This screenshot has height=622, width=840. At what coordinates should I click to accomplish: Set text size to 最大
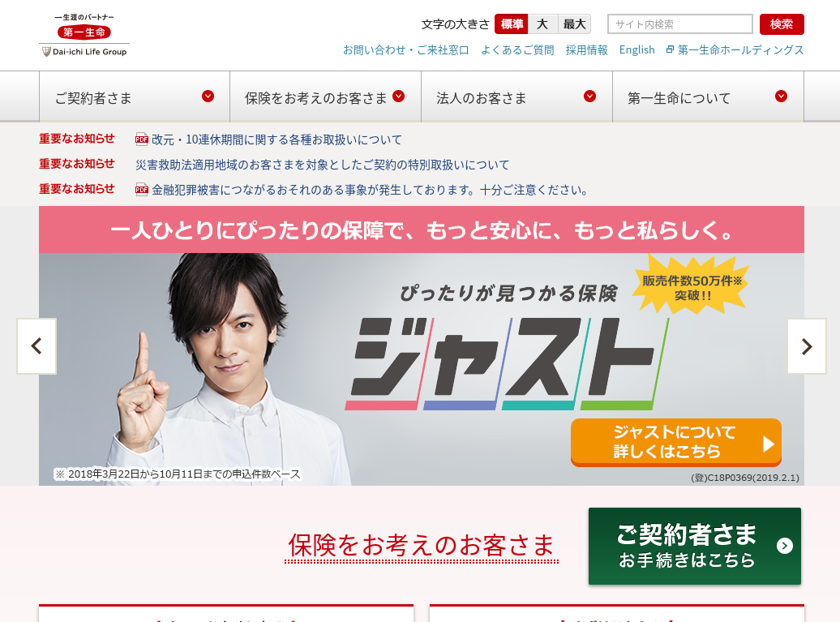(x=574, y=24)
